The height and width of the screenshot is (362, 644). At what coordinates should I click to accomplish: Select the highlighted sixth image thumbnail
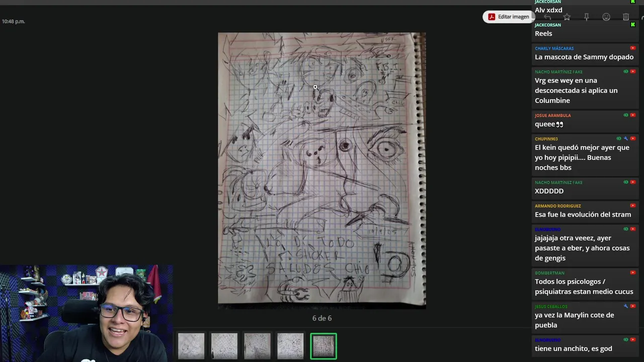click(x=324, y=346)
